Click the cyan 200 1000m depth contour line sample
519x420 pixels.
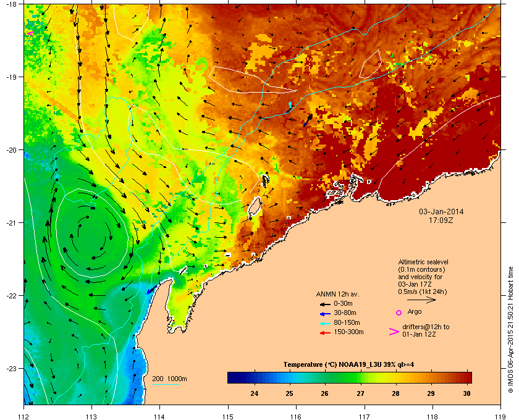pos(166,384)
